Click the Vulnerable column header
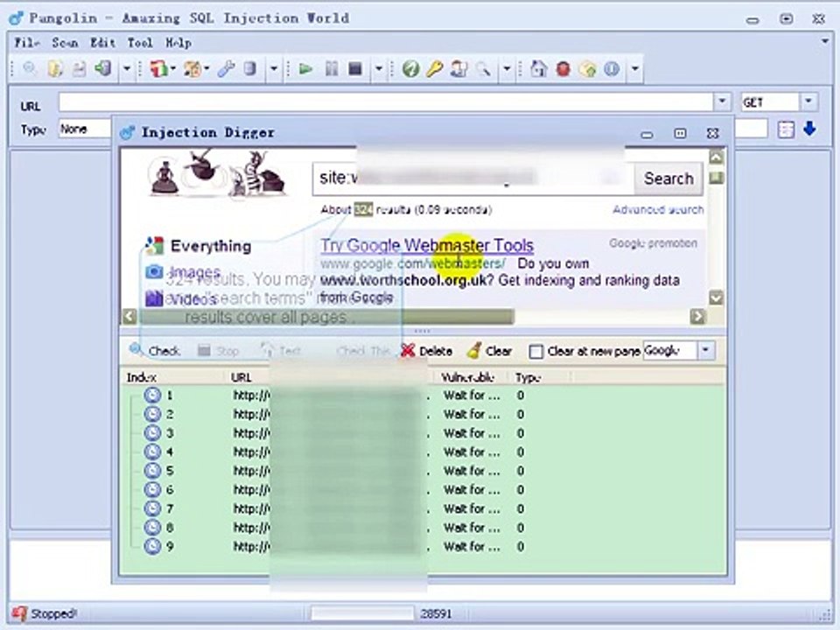The height and width of the screenshot is (630, 840). pyautogui.click(x=467, y=378)
